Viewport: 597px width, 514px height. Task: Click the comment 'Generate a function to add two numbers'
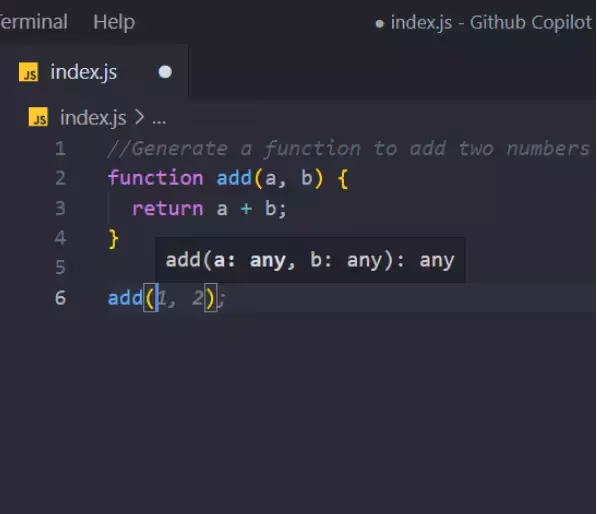[x=348, y=148]
